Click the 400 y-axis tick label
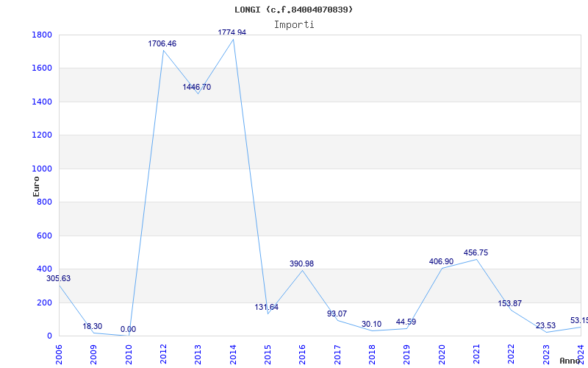This screenshot has width=588, height=368. 44,269
